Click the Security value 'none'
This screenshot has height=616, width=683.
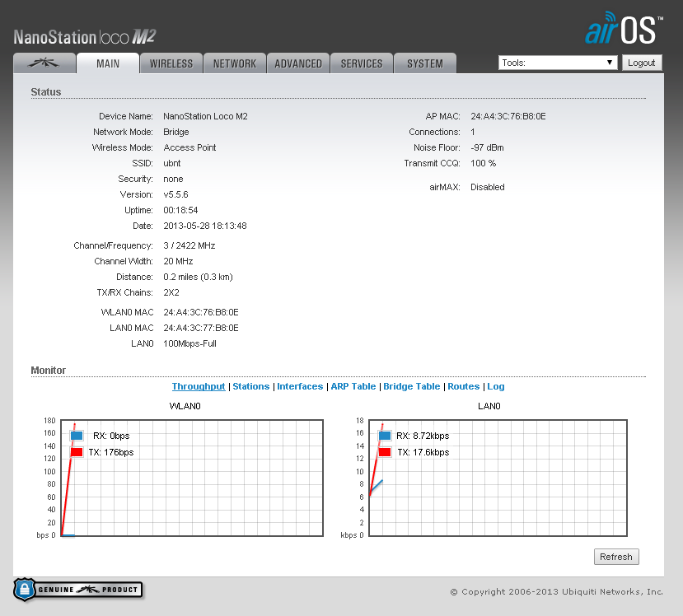pos(173,179)
